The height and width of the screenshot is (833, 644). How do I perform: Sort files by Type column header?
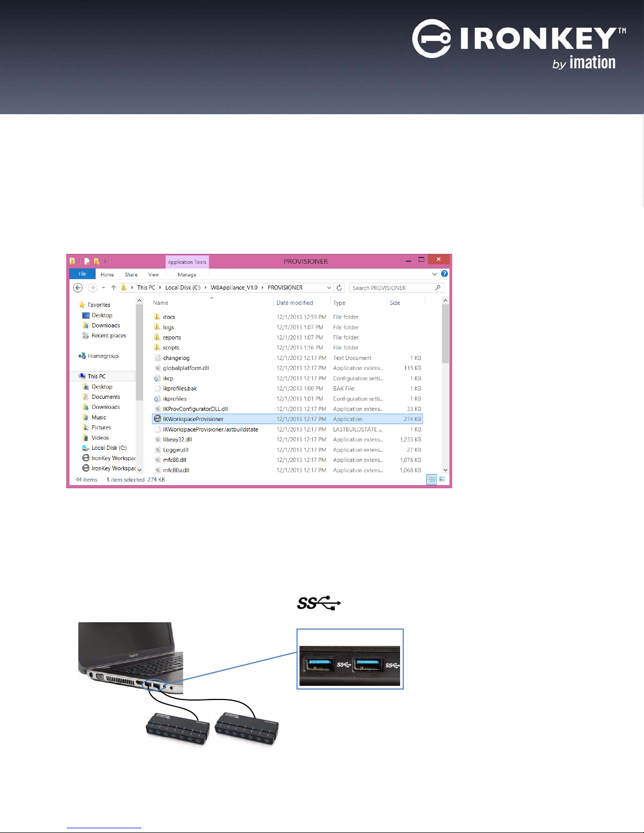tap(339, 303)
